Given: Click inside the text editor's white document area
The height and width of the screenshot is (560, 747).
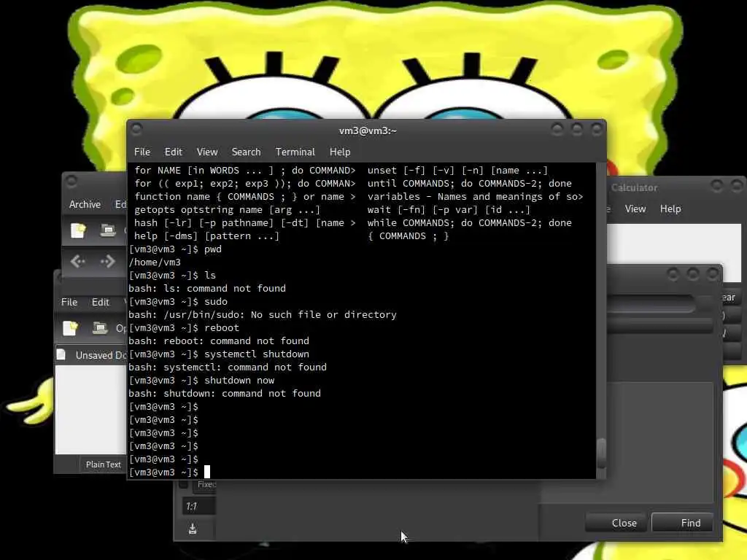Looking at the screenshot, I should (x=91, y=410).
